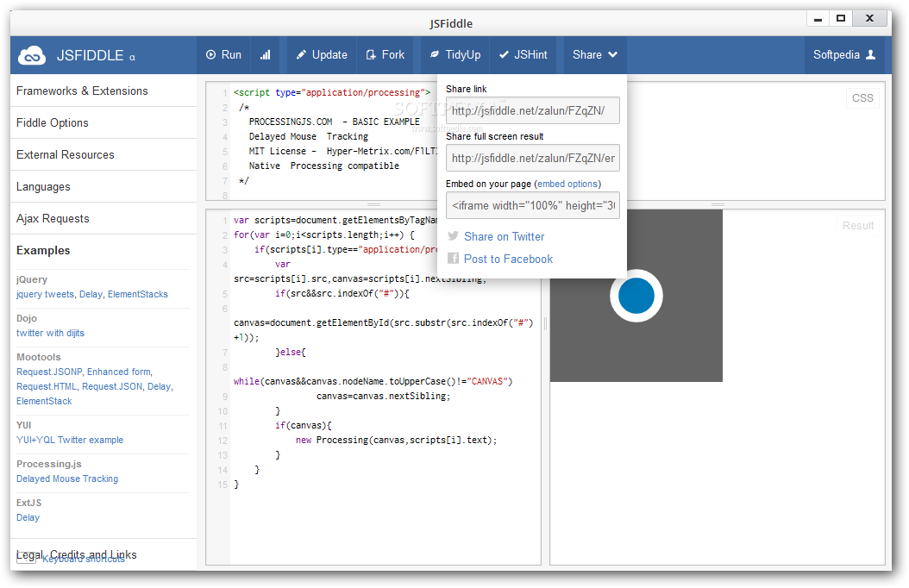Click Share on Twitter link
This screenshot has height=588, width=909.
(x=504, y=236)
